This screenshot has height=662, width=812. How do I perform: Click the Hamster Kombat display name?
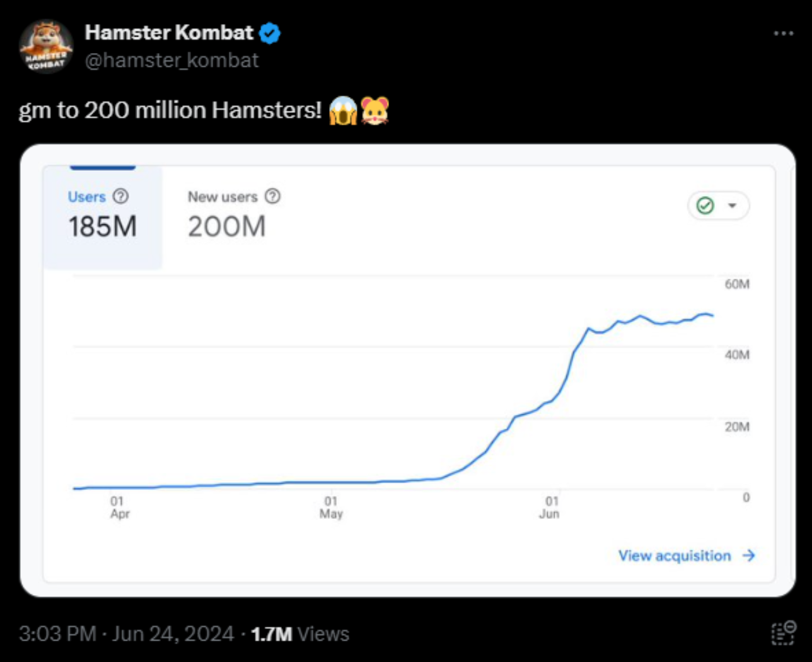click(169, 33)
